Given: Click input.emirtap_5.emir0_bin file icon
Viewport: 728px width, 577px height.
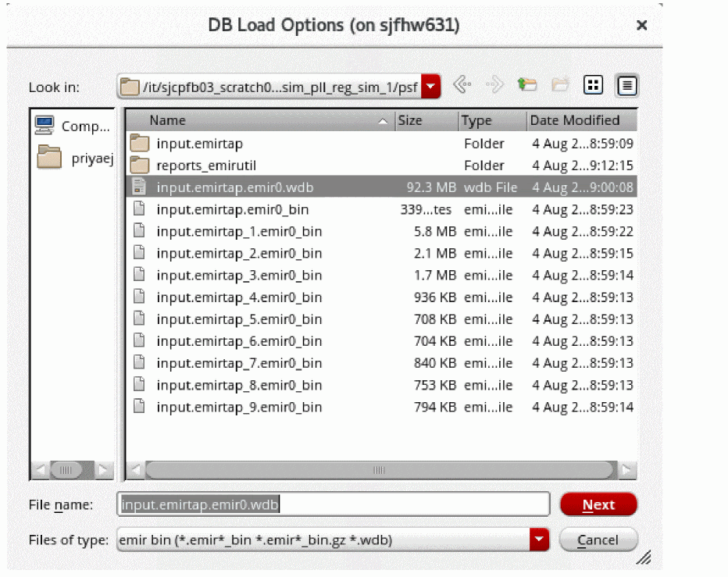Looking at the screenshot, I should coord(139,318).
